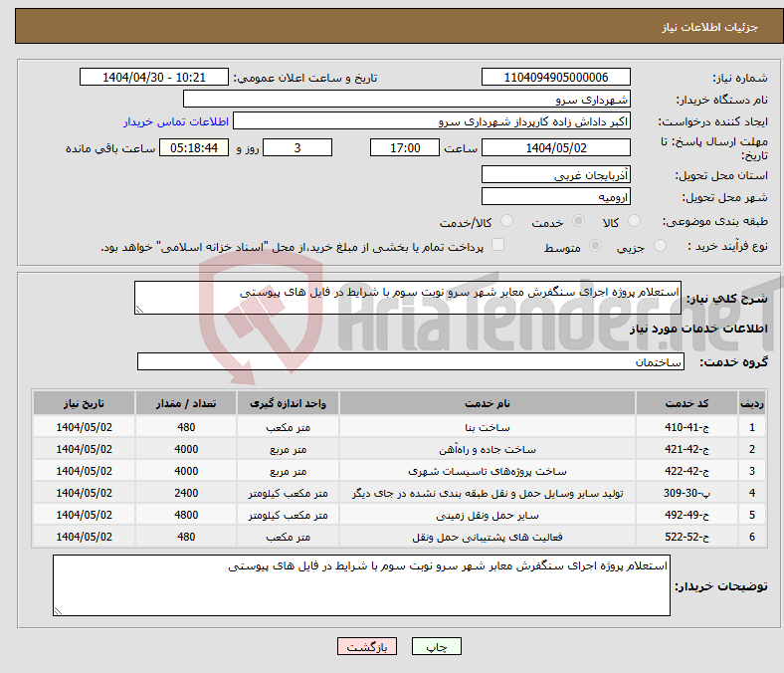Click the remaining time field 05:18:44
This screenshot has width=784, height=673.
(x=194, y=147)
